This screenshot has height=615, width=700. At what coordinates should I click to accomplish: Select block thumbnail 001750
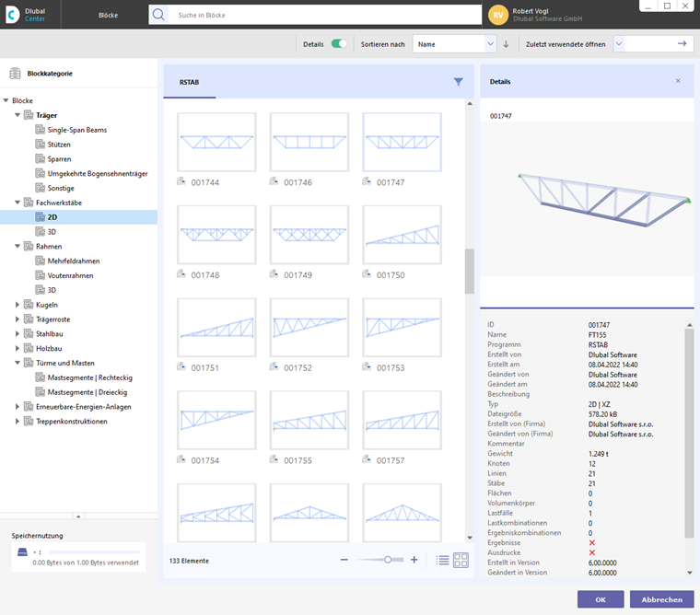click(x=402, y=235)
